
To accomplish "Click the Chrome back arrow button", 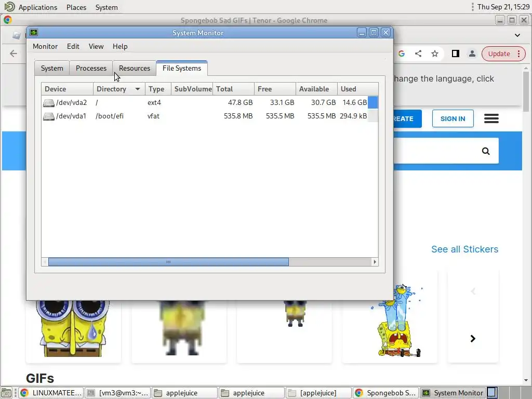I will [x=13, y=54].
